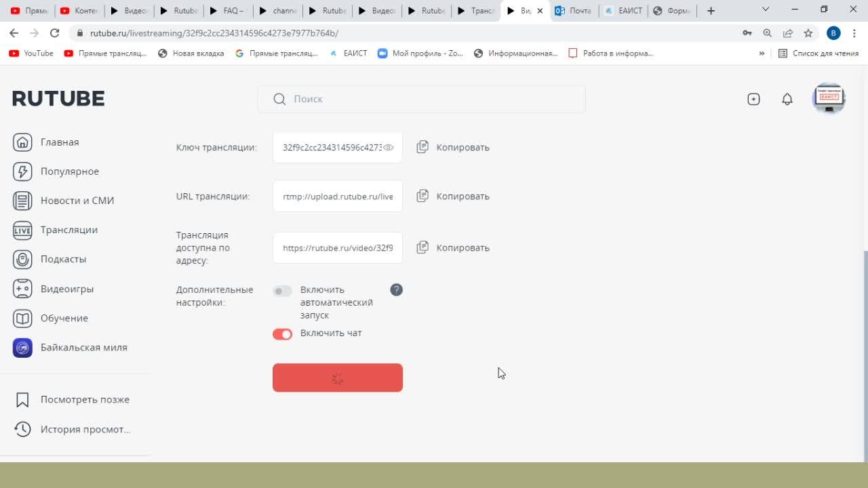Click the Ключ трансляции input field
Screen dimensions: 868x488
338,147
